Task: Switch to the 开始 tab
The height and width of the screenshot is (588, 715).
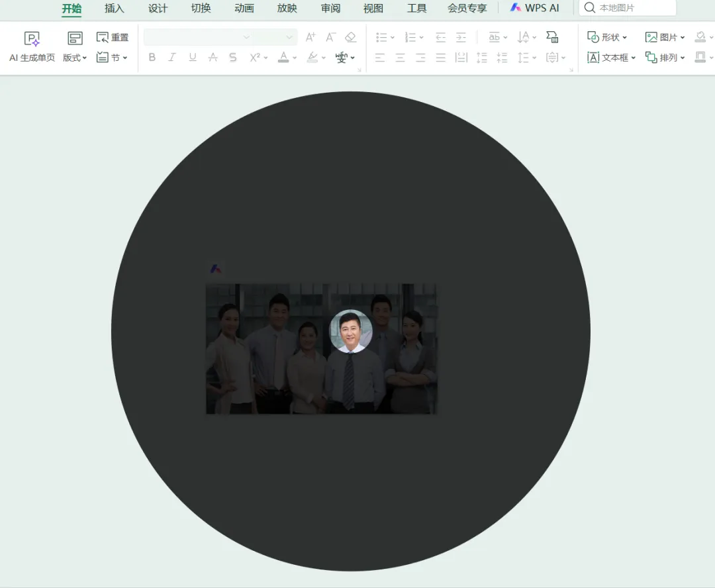Action: pos(71,8)
